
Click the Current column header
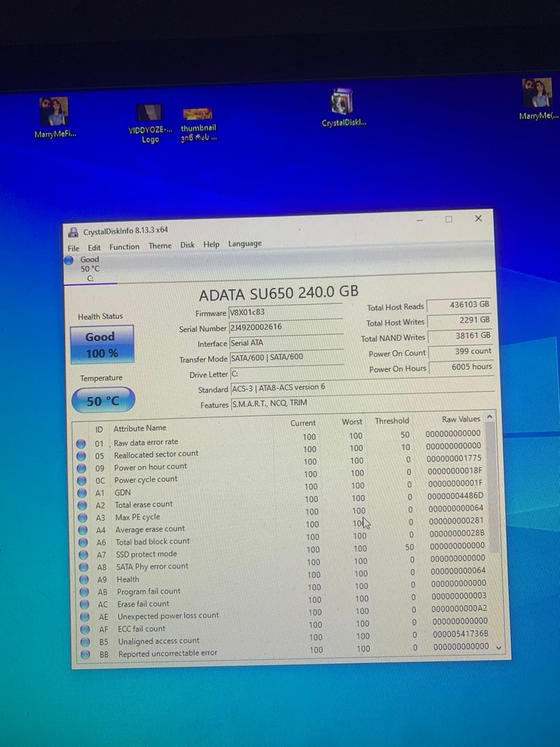(x=303, y=422)
